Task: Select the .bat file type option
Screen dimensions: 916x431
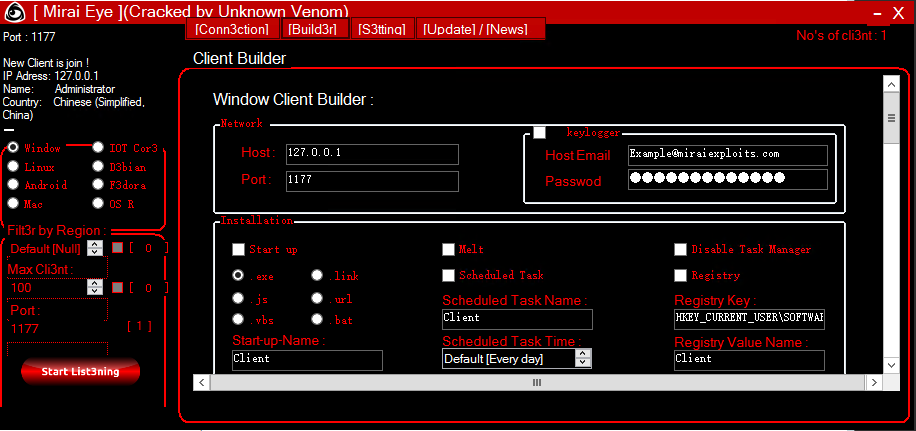Action: (317, 319)
